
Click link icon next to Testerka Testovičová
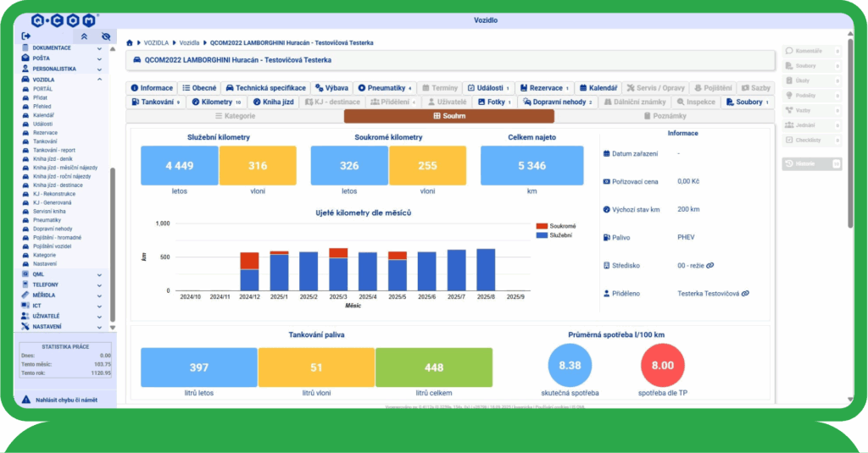[x=745, y=293]
